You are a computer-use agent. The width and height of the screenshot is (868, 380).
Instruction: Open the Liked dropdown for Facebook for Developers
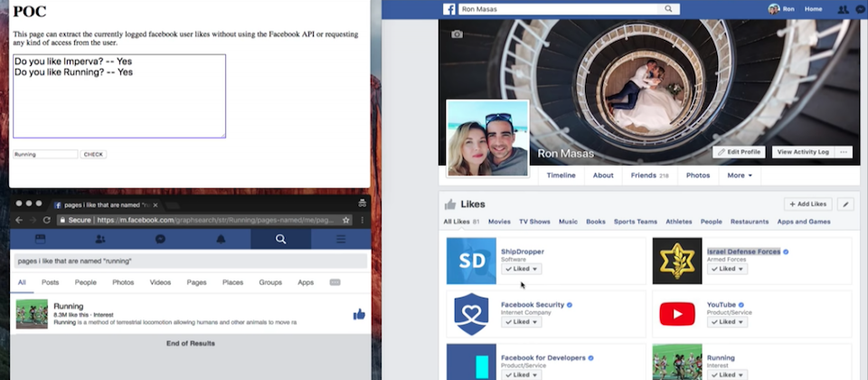click(x=522, y=375)
